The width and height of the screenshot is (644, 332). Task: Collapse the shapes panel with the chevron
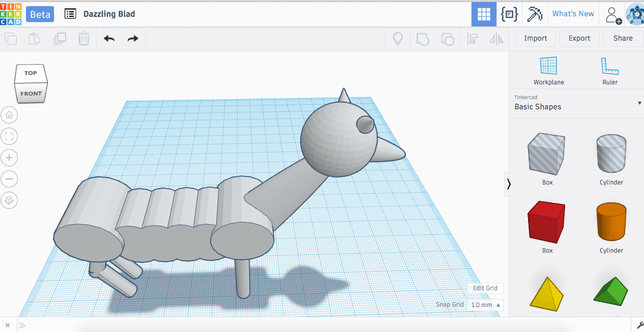click(509, 184)
